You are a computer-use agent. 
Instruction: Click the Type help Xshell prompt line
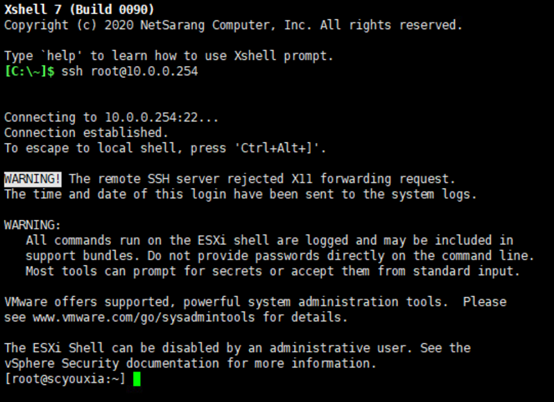tap(169, 56)
